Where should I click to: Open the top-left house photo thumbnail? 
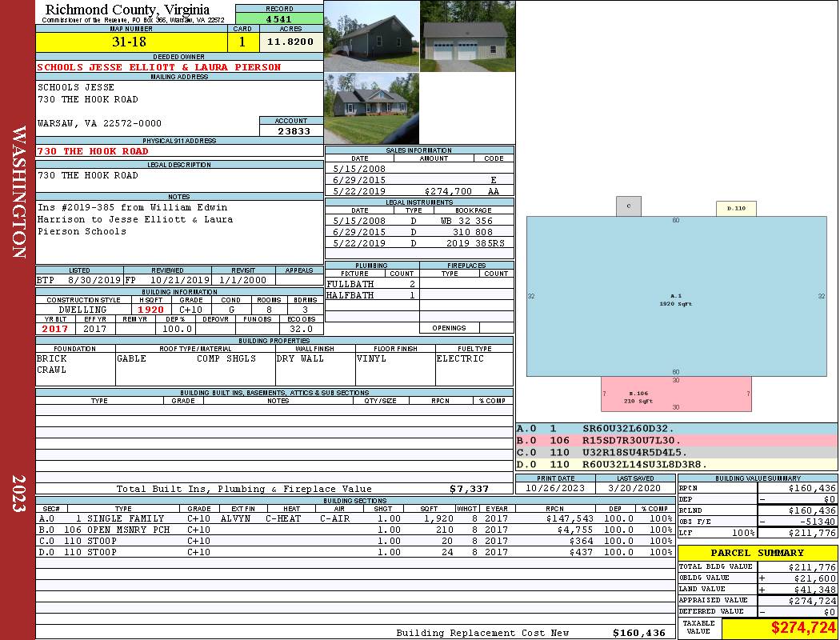tap(371, 37)
